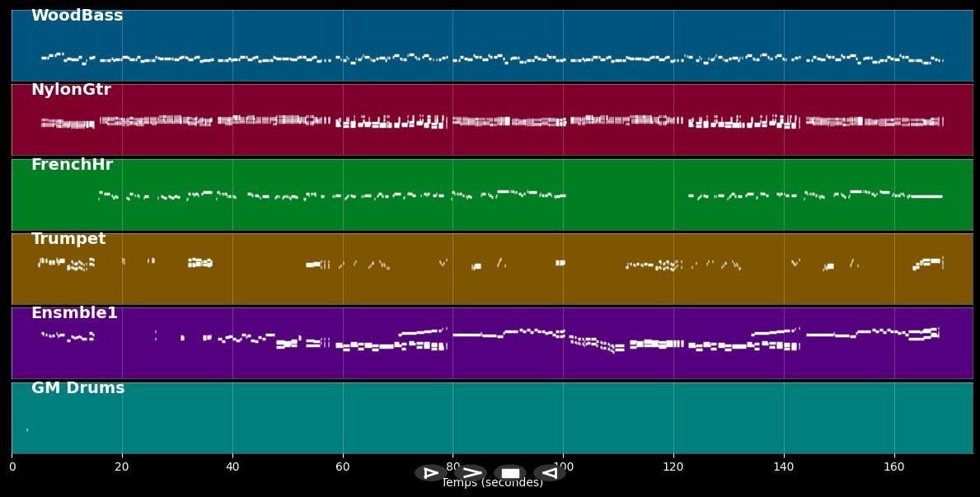Click the 120 second tick label
The height and width of the screenshot is (497, 980).
pos(673,467)
